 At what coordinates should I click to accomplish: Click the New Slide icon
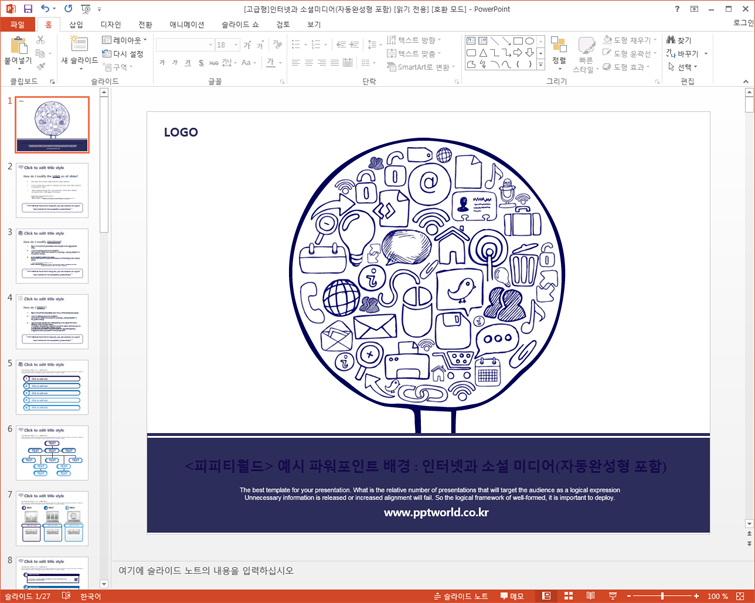(x=79, y=44)
